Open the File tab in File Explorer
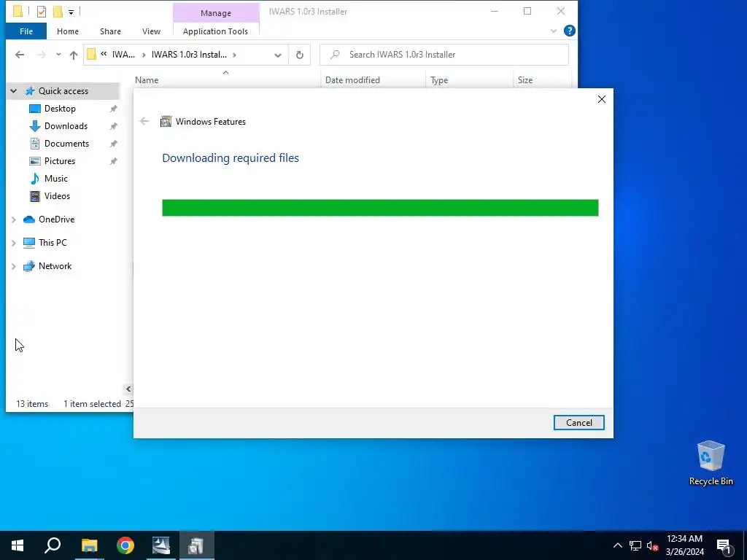747x560 pixels. [x=26, y=31]
